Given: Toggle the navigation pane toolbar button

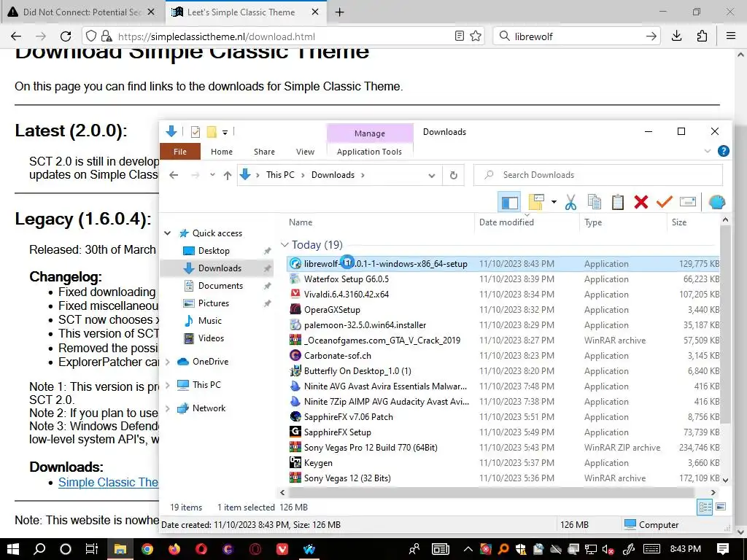Looking at the screenshot, I should (508, 203).
